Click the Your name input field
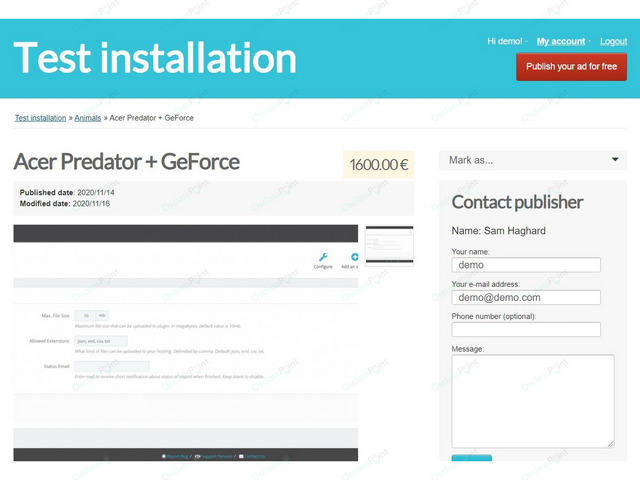Image resolution: width=640 pixels, height=480 pixels. point(526,265)
